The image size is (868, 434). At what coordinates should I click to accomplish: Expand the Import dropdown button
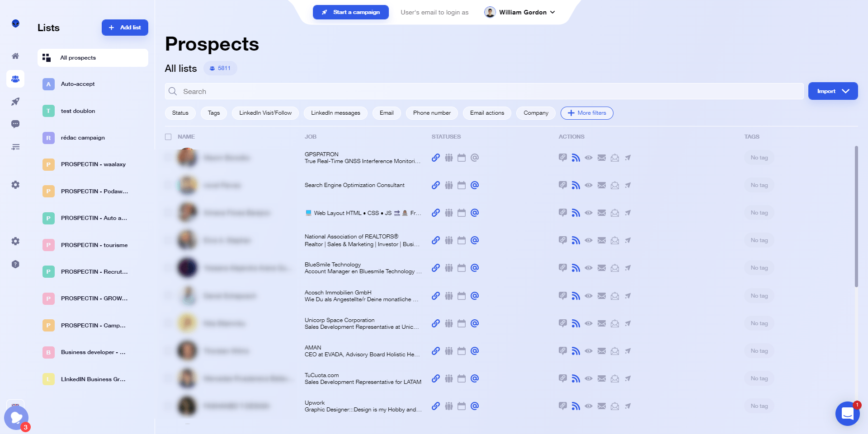[x=833, y=91]
